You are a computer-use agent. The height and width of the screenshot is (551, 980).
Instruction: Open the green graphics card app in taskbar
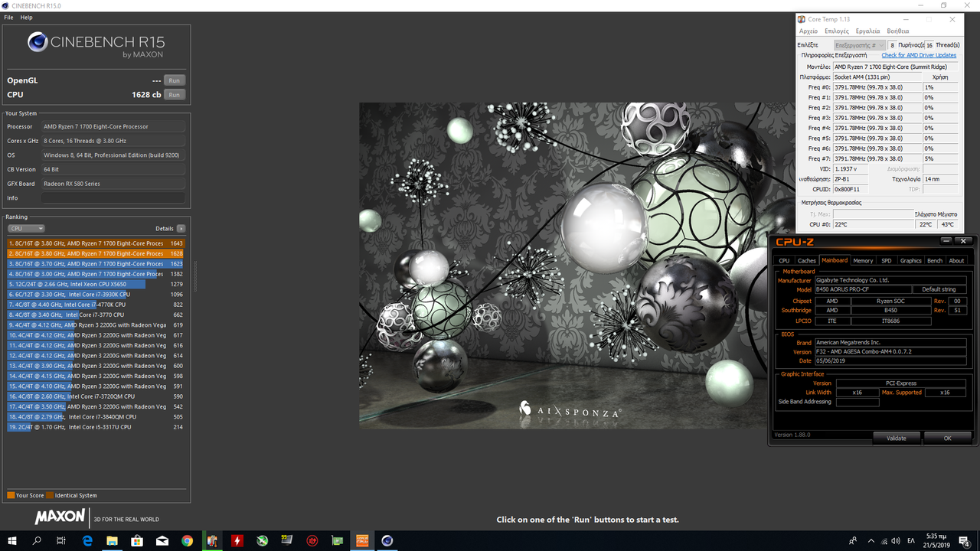(x=338, y=540)
